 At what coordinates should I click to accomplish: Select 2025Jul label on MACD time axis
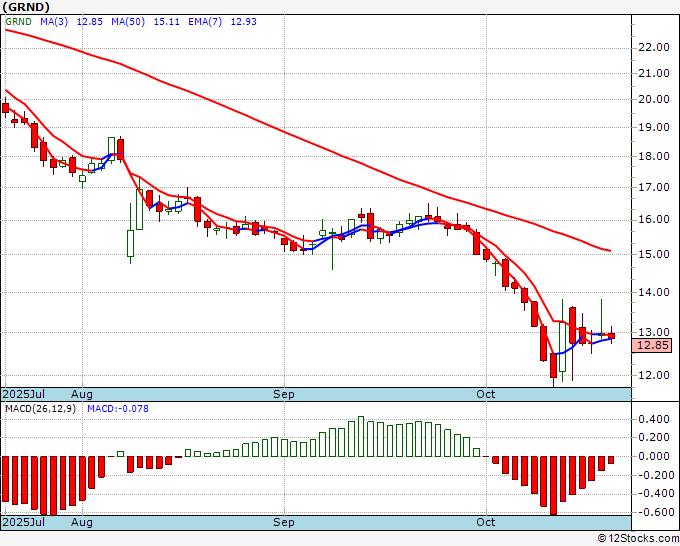22,522
